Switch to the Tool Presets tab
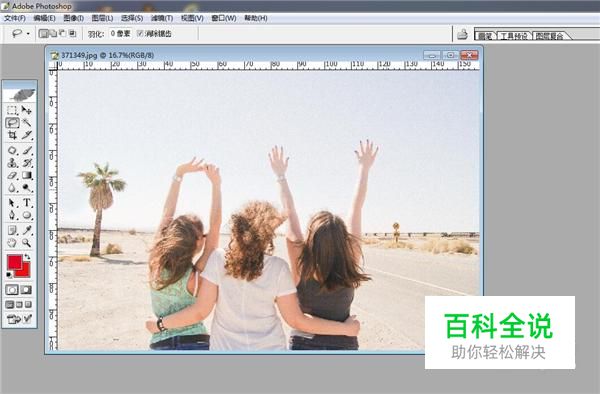 point(514,36)
